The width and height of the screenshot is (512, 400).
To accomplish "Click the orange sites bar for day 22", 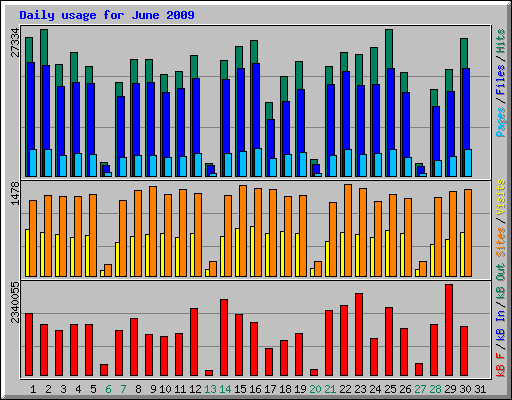I will 348,230.
